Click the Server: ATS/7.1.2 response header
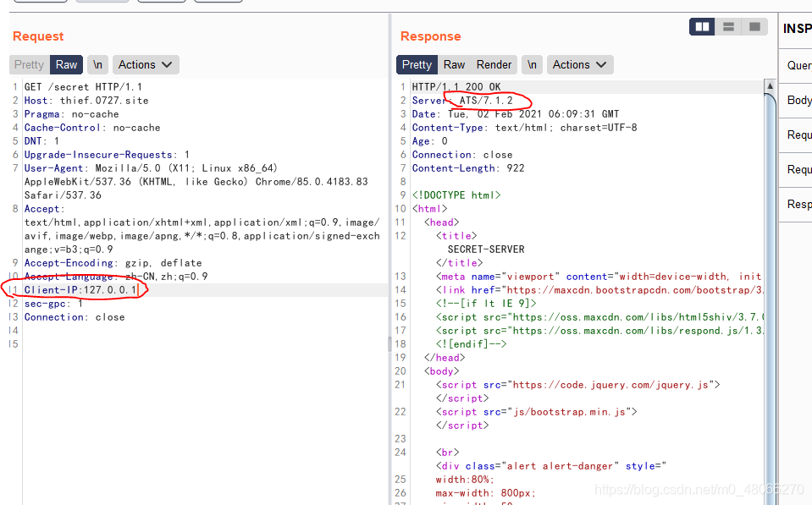This screenshot has width=812, height=505. coord(462,101)
